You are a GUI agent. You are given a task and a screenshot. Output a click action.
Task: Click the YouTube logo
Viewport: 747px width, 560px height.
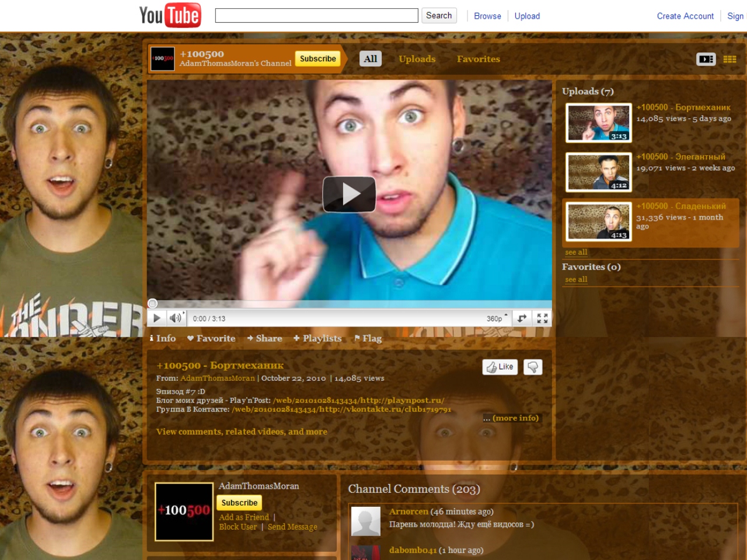pyautogui.click(x=170, y=16)
